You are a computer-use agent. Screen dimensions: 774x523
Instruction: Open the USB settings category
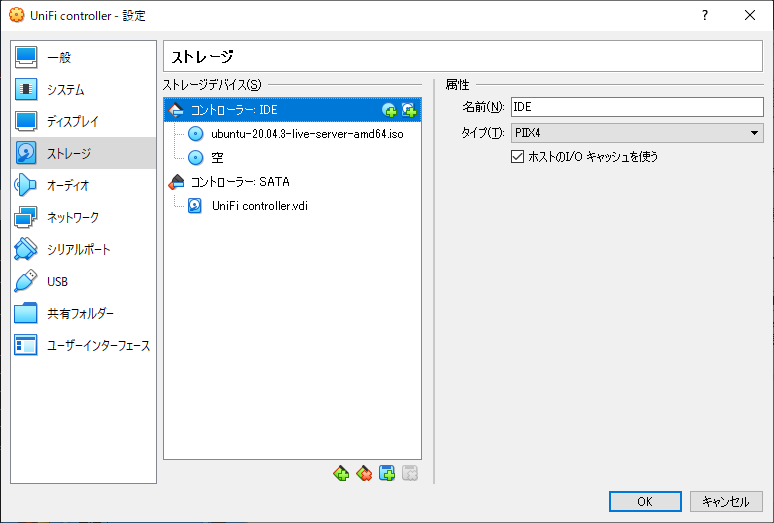83,281
